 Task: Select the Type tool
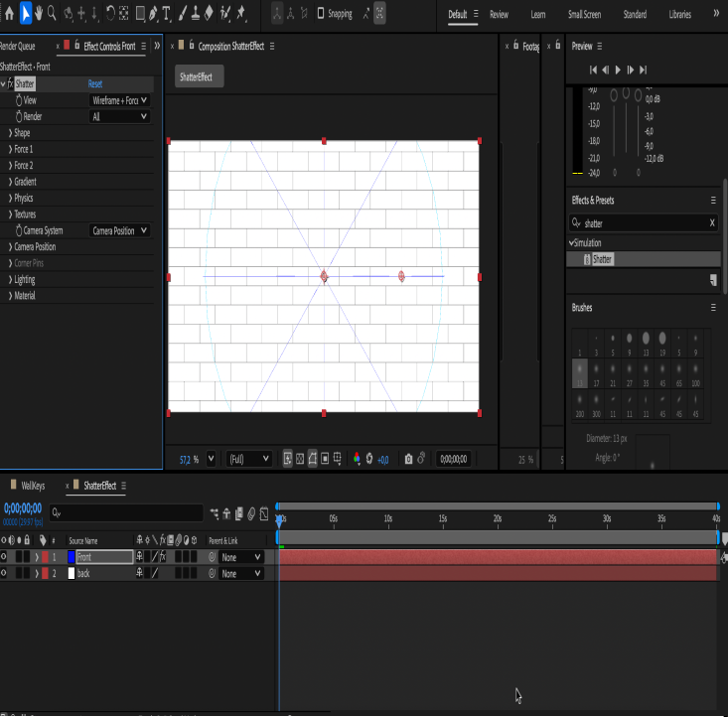coord(166,14)
